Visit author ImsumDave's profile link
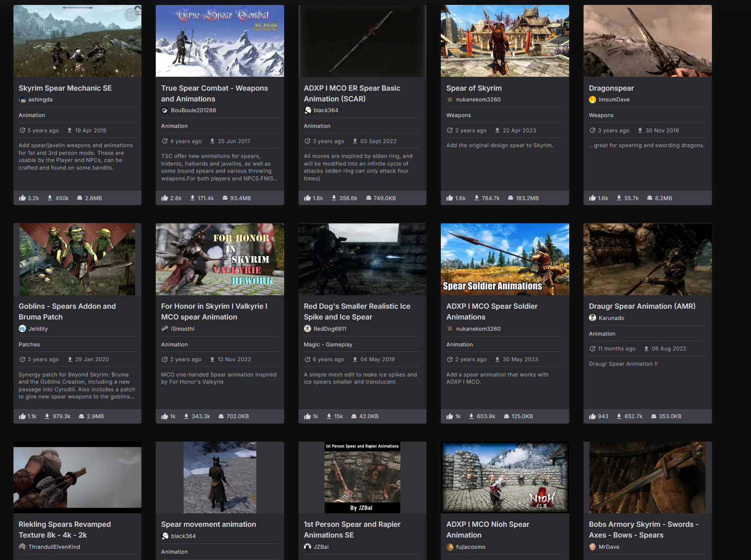Viewport: 751px width, 560px height. pyautogui.click(x=614, y=100)
